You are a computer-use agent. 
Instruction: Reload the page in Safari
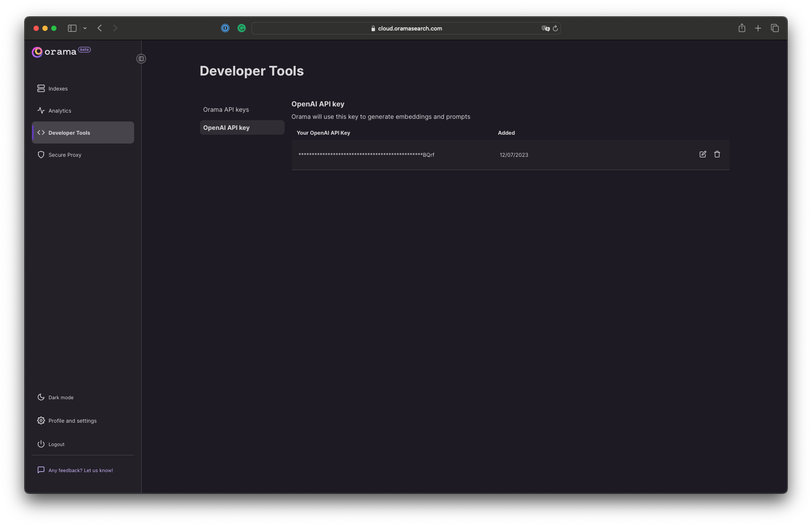555,28
